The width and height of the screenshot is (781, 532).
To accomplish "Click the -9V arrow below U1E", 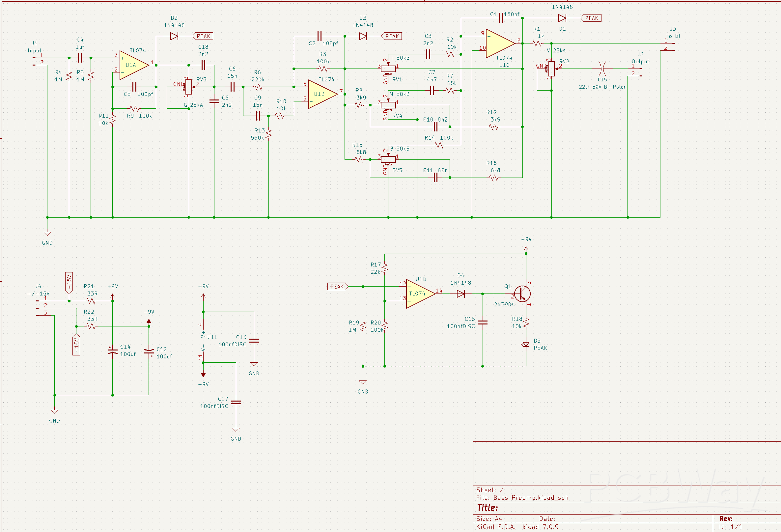I will pos(203,375).
